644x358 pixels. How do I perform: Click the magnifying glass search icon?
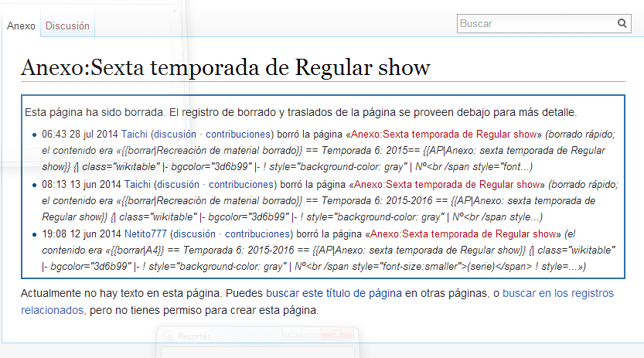[622, 23]
